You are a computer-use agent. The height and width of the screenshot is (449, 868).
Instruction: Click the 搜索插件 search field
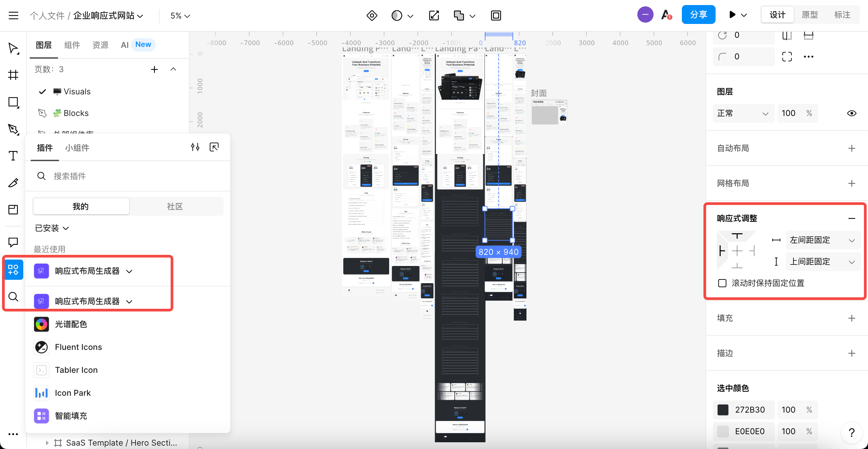pos(128,176)
